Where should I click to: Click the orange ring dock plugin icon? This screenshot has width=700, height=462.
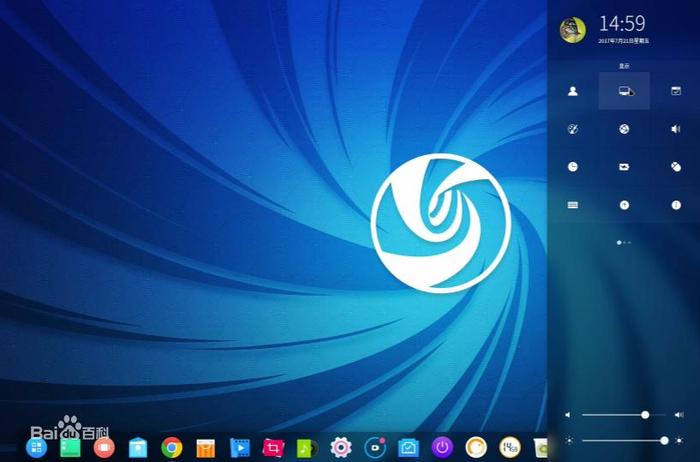pyautogui.click(x=476, y=447)
